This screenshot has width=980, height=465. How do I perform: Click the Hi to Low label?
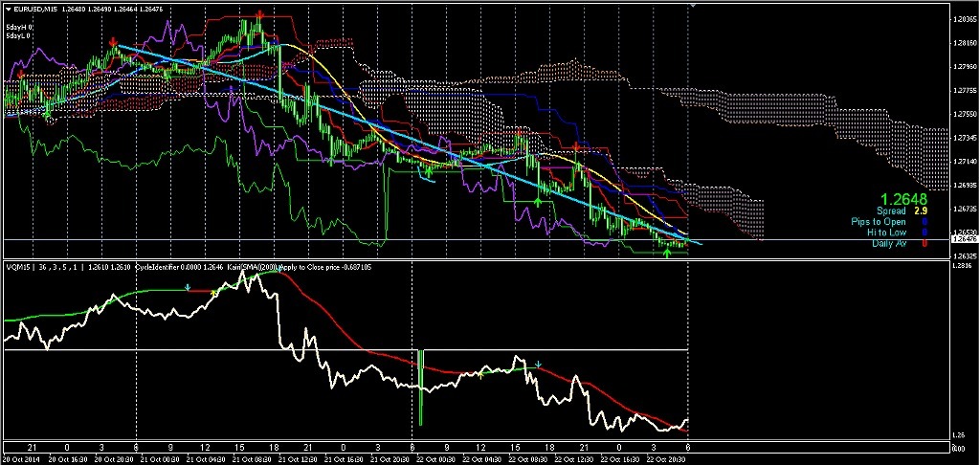887,232
